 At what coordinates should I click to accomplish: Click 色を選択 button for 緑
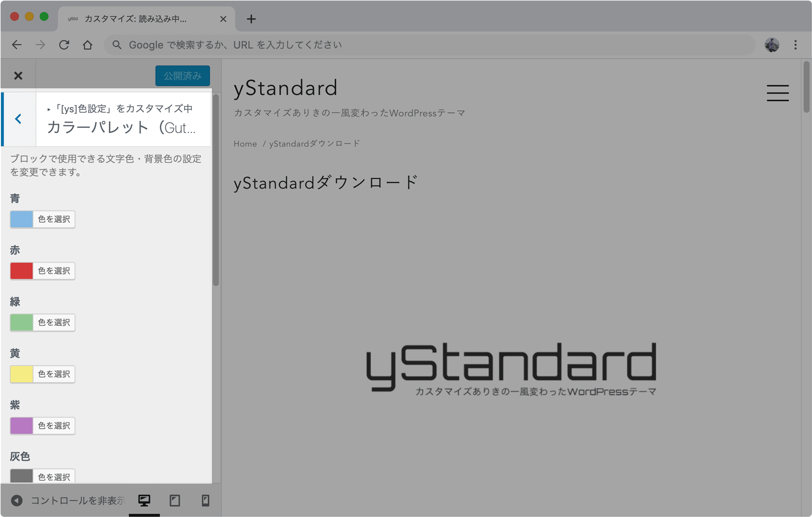pos(54,323)
